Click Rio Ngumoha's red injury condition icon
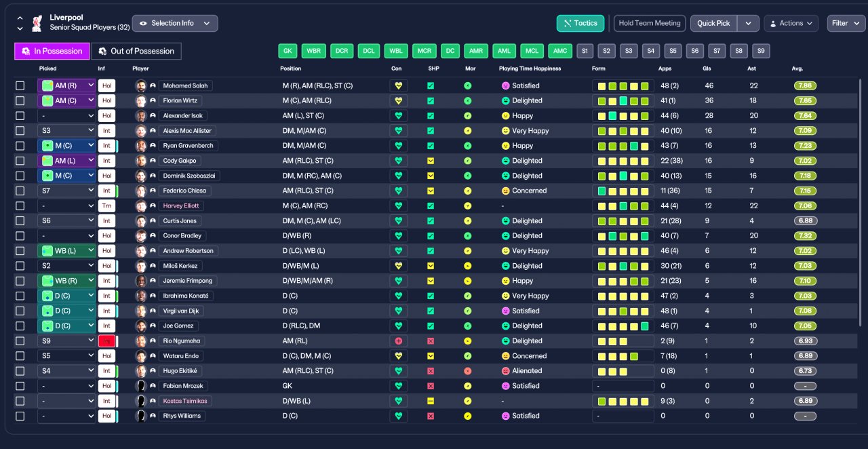 (399, 341)
